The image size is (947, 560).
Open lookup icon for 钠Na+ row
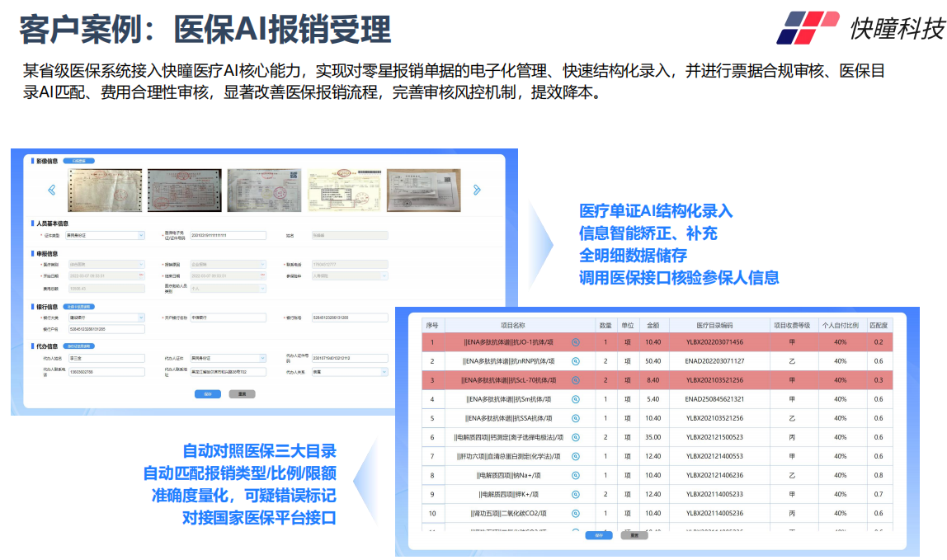point(576,475)
